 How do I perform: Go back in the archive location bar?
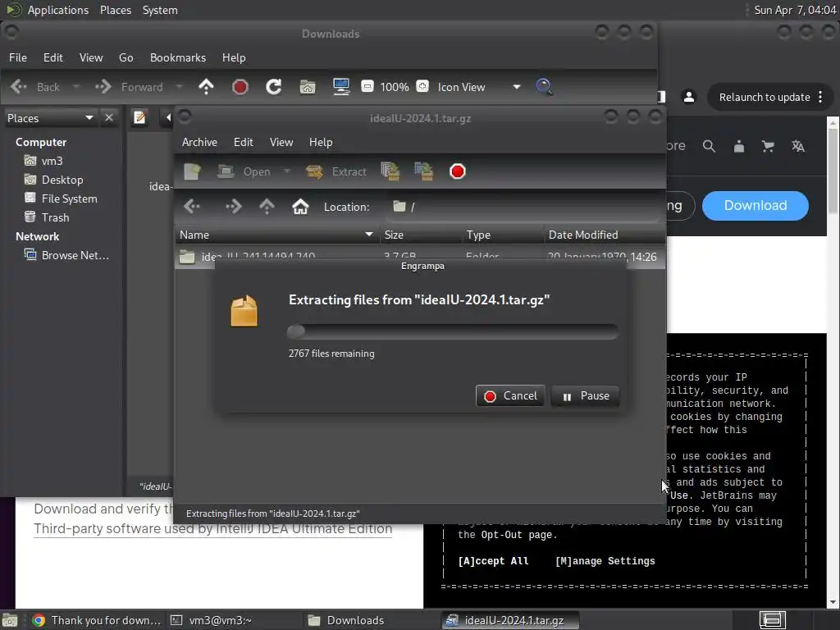click(192, 206)
